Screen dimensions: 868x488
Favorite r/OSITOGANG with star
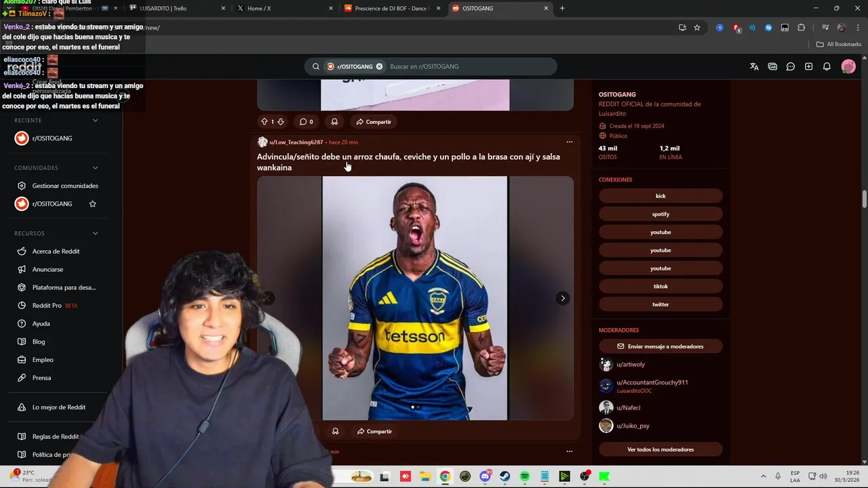93,204
